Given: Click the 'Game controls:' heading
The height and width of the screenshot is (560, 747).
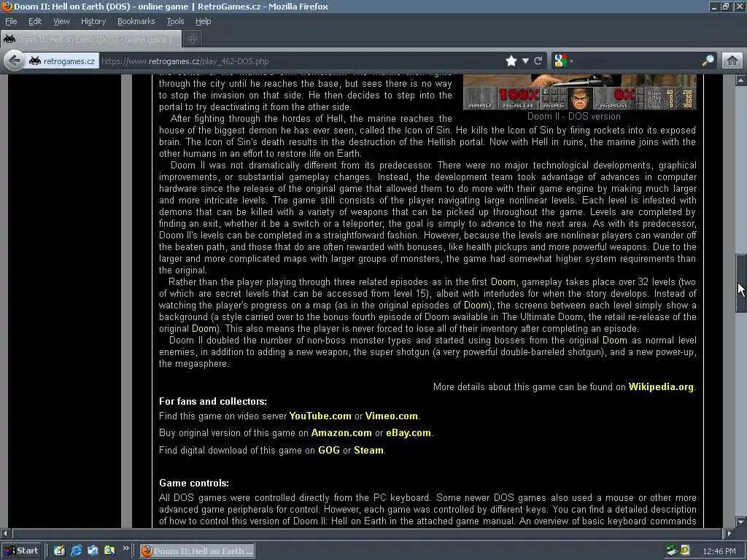Looking at the screenshot, I should click(194, 483).
